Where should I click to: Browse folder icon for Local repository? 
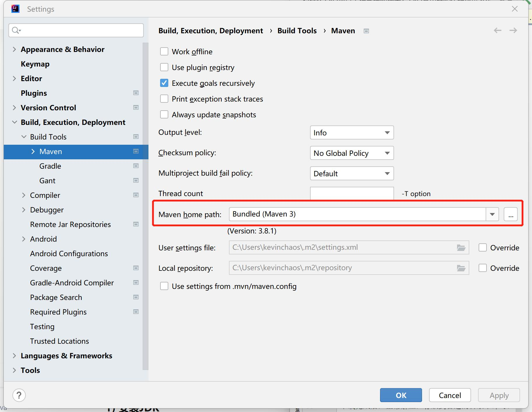coord(461,268)
